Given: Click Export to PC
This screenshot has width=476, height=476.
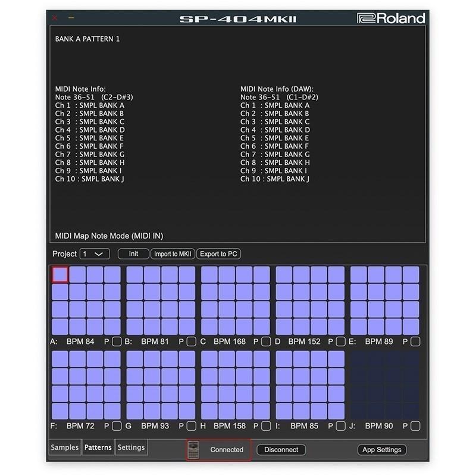Looking at the screenshot, I should [219, 253].
